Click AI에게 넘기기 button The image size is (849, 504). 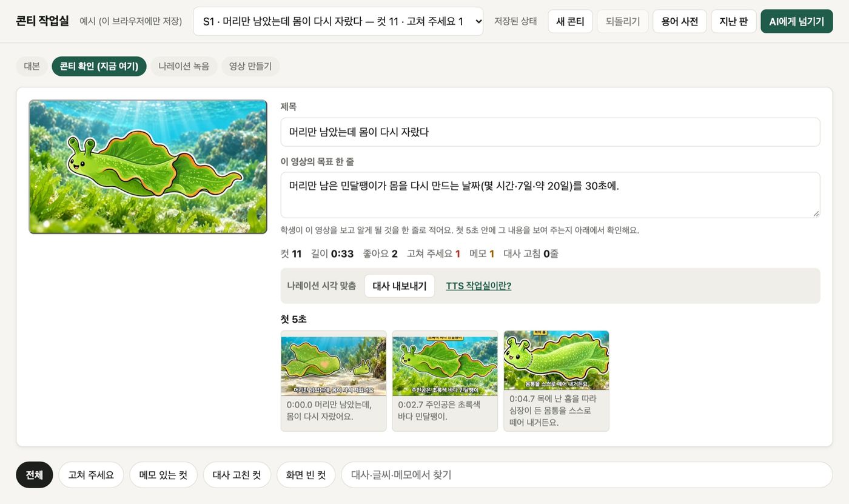click(x=797, y=21)
